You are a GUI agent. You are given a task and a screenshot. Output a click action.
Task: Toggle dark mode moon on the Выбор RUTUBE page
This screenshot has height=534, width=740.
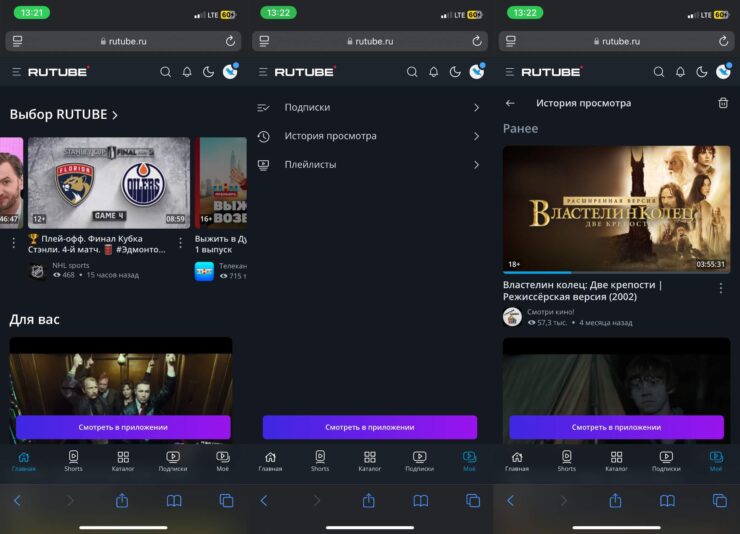pos(208,72)
